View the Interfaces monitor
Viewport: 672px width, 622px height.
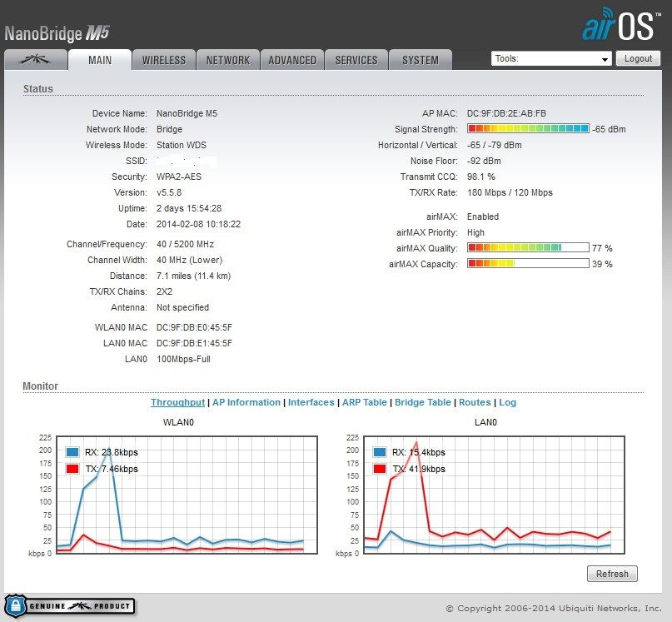pyautogui.click(x=311, y=402)
